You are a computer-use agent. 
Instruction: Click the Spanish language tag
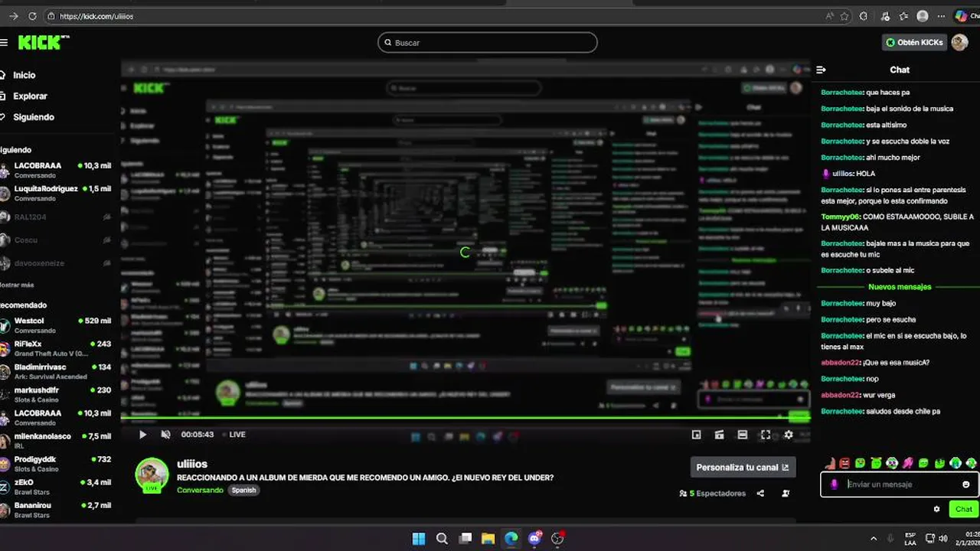coord(243,490)
